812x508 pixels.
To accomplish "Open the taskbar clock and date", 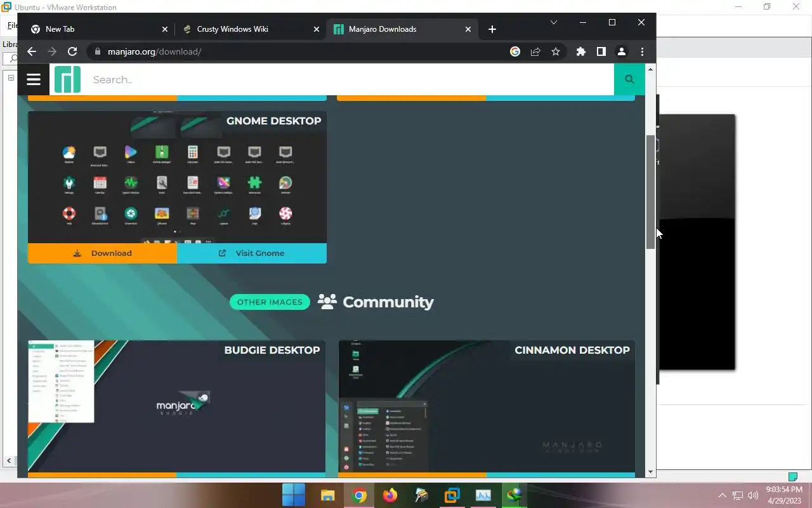I will tap(784, 495).
